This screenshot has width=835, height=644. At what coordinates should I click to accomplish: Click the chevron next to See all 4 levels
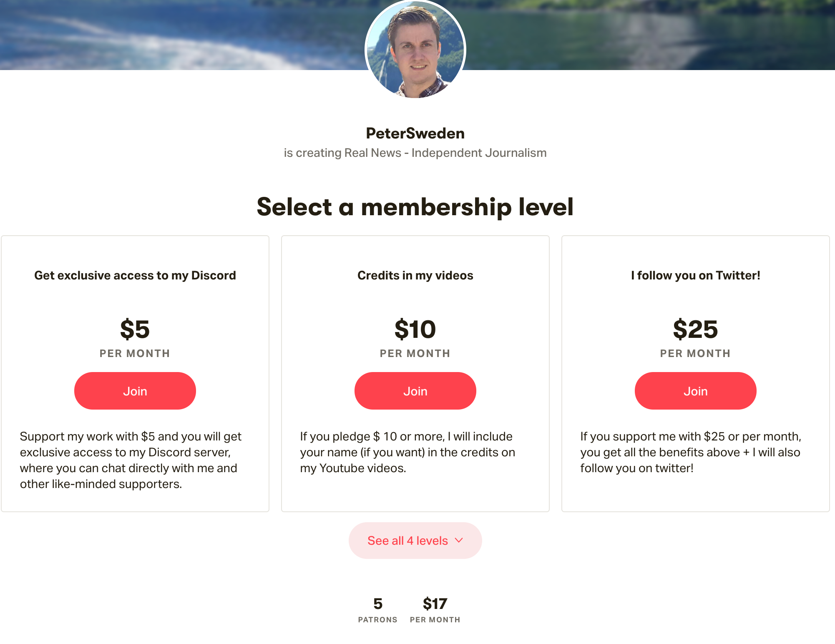[458, 540]
